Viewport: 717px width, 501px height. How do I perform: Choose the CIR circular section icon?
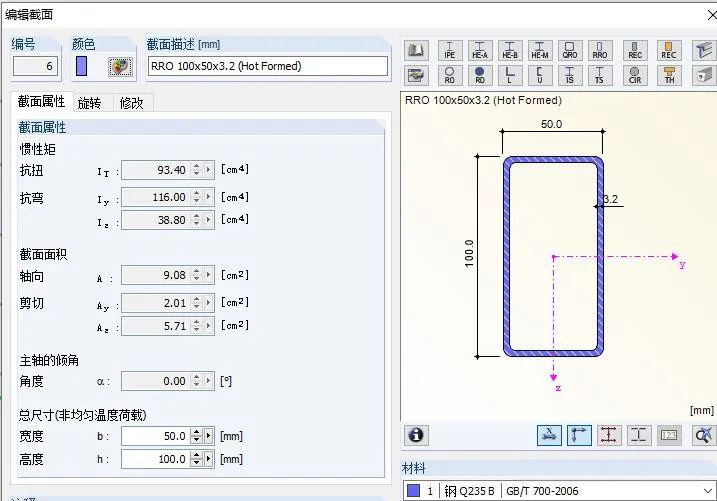(x=635, y=74)
